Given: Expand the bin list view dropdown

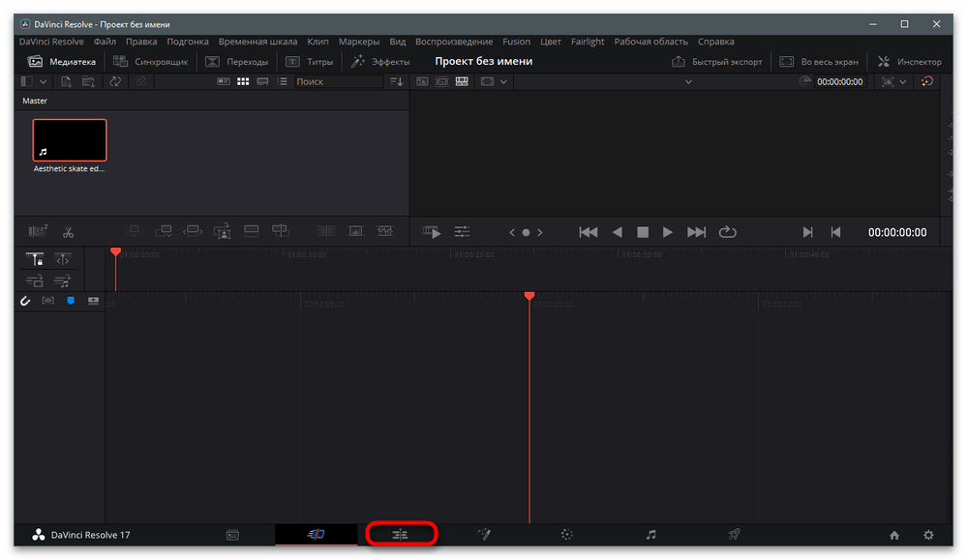Looking at the screenshot, I should click(43, 82).
